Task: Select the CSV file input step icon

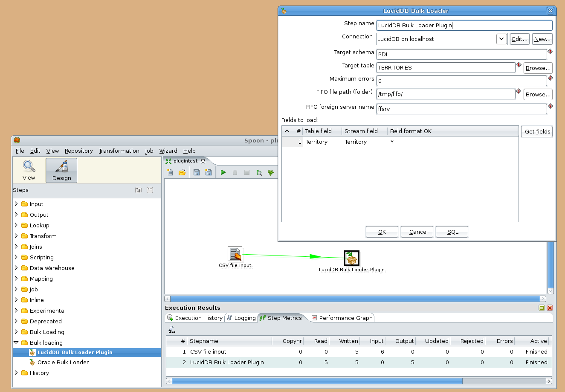Action: click(235, 253)
